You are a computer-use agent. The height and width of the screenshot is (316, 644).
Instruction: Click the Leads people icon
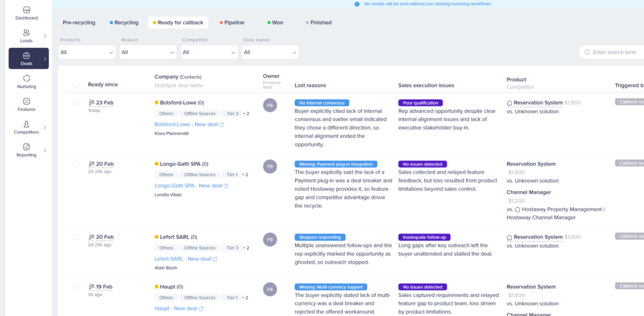(x=26, y=33)
